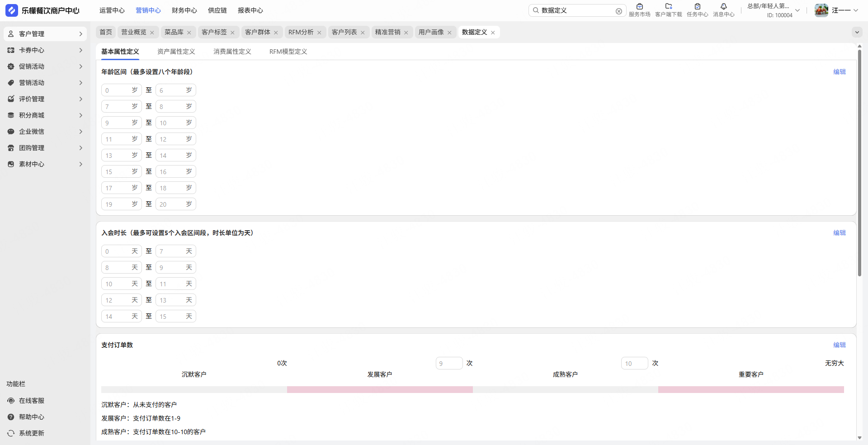Click 营销中心 in top navigation
The height and width of the screenshot is (445, 868).
pyautogui.click(x=148, y=10)
